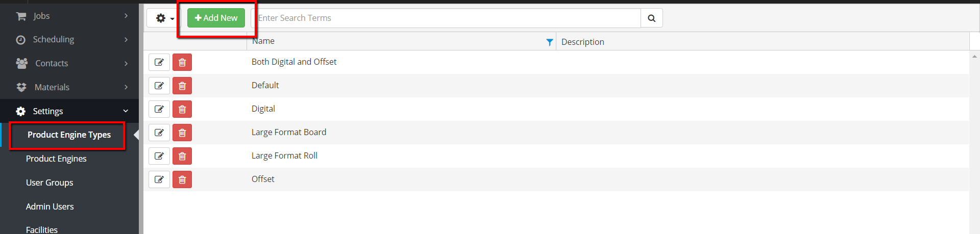
Task: Delete the Default engine type
Action: click(x=182, y=86)
